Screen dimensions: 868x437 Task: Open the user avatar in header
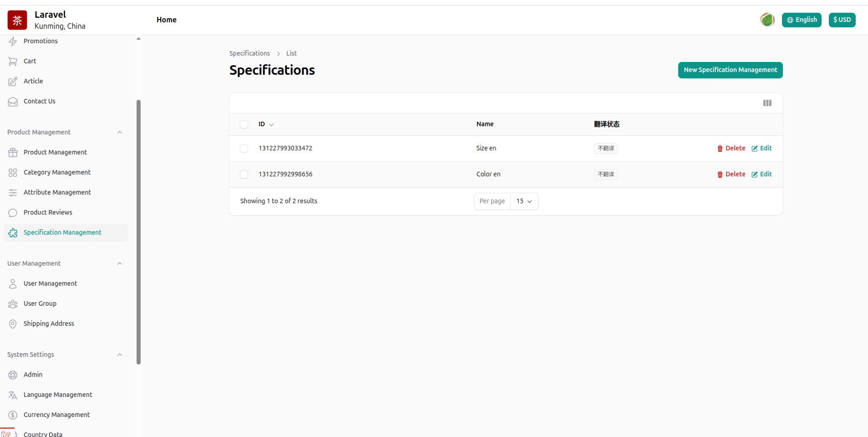[767, 20]
